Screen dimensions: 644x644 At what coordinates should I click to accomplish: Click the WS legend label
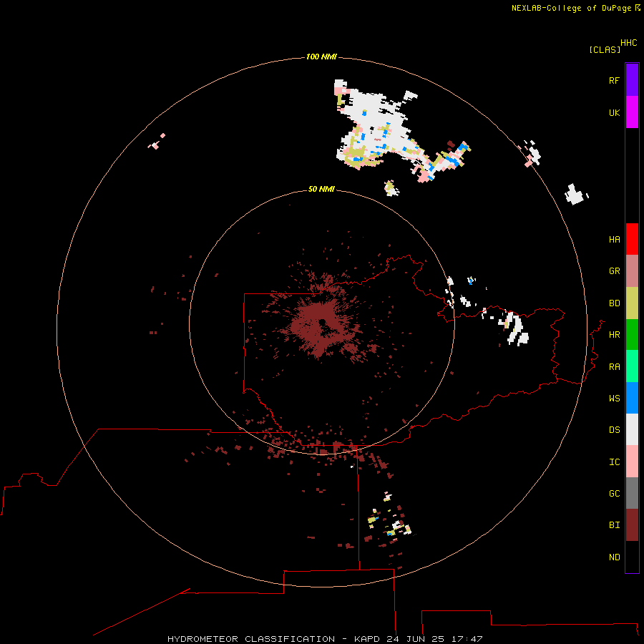614,399
